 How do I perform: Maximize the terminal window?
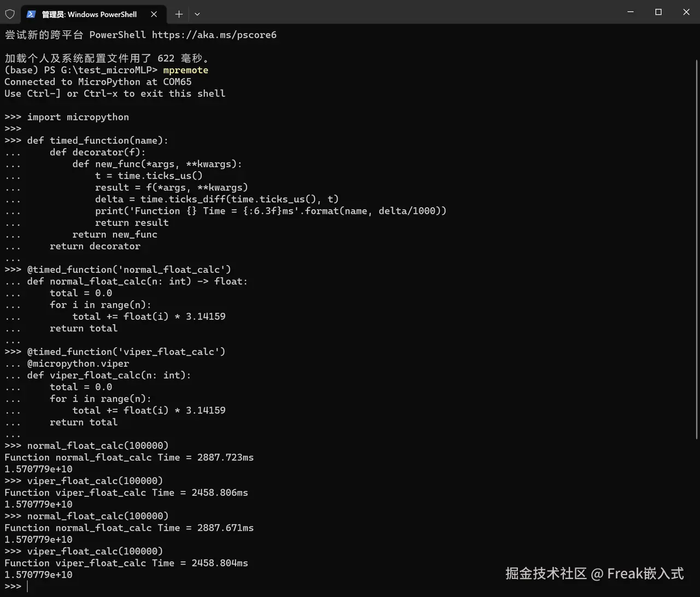coord(658,12)
